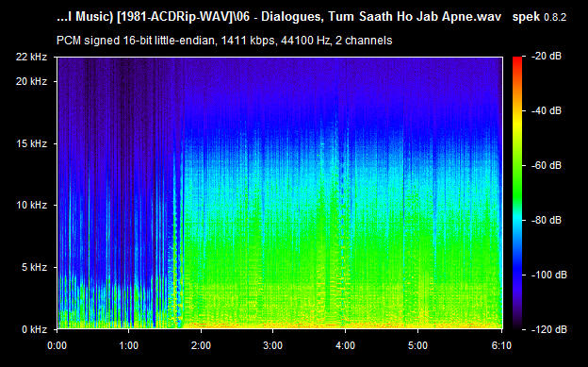The height and width of the screenshot is (367, 588).
Task: Select the 2:00 time axis marker
Action: point(201,345)
